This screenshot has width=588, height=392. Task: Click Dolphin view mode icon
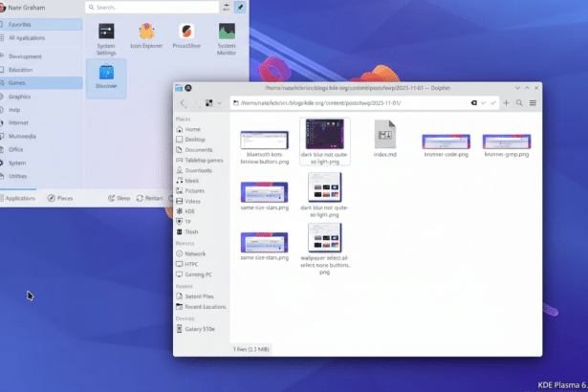(x=208, y=103)
